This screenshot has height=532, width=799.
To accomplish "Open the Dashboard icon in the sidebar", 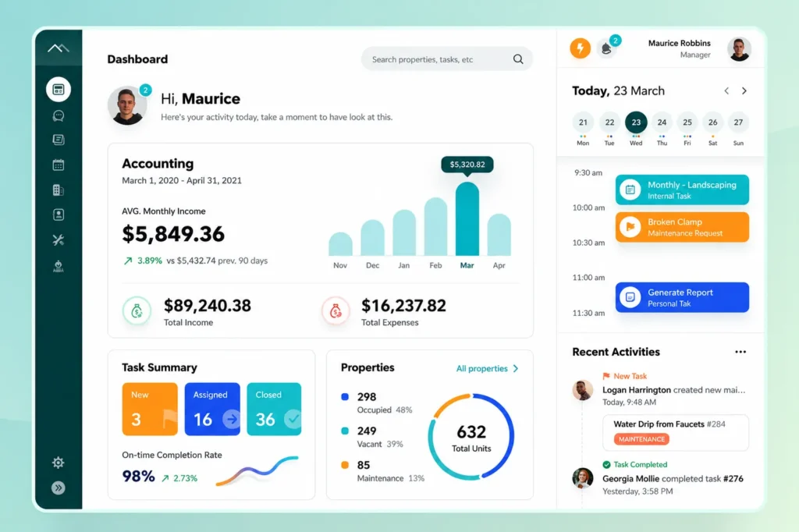I will [x=59, y=90].
